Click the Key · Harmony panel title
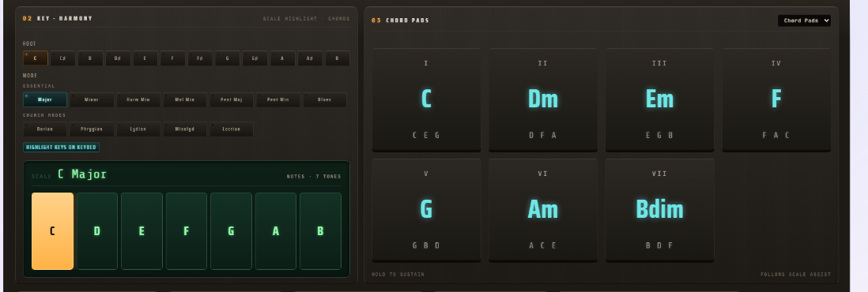Viewport: 868px width, 292px height. [x=65, y=19]
